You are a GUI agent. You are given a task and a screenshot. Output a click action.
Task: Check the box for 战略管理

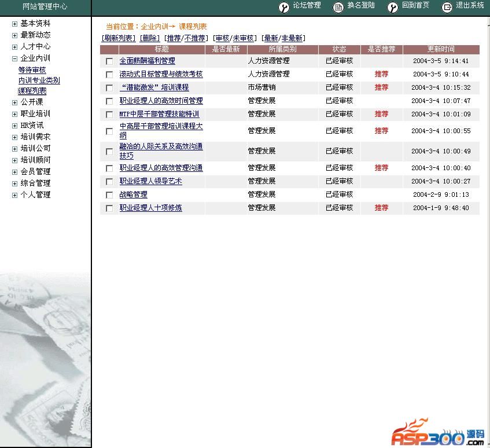coord(109,195)
